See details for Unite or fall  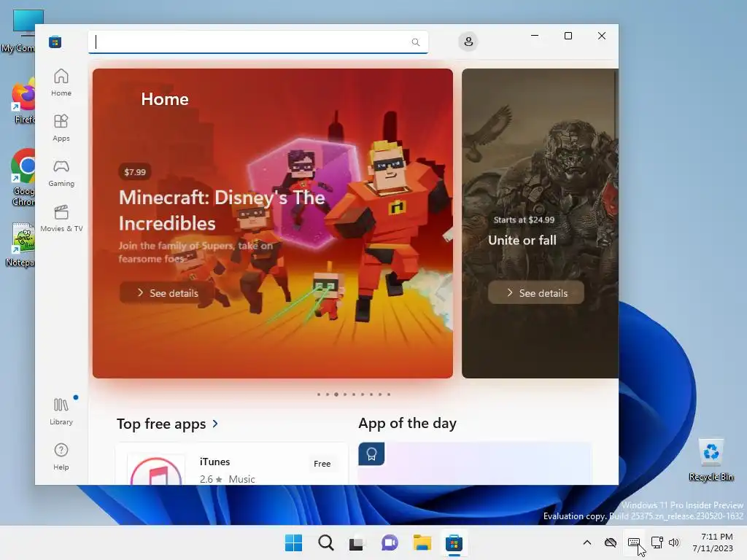point(535,293)
